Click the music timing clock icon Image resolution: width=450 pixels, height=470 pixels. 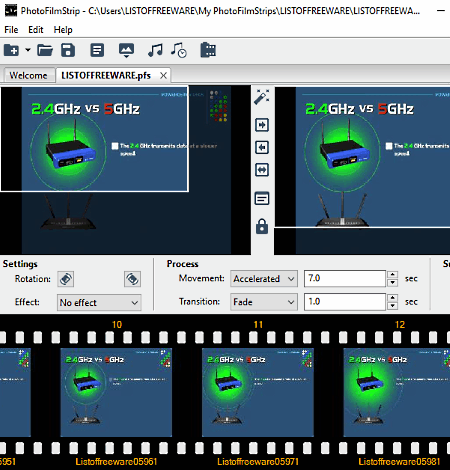(179, 50)
